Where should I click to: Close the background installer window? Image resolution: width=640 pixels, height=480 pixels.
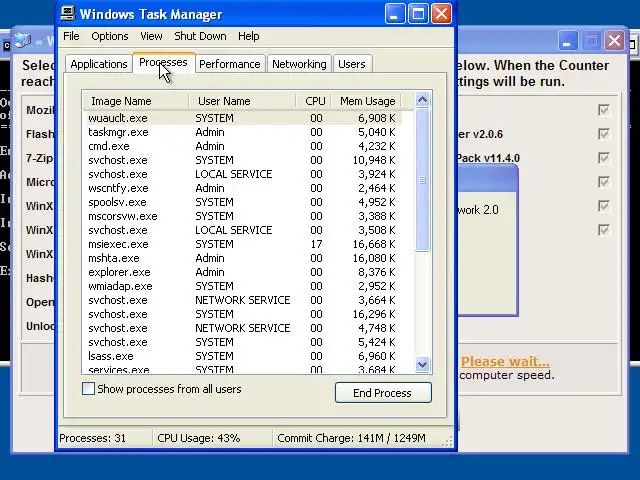(x=614, y=41)
